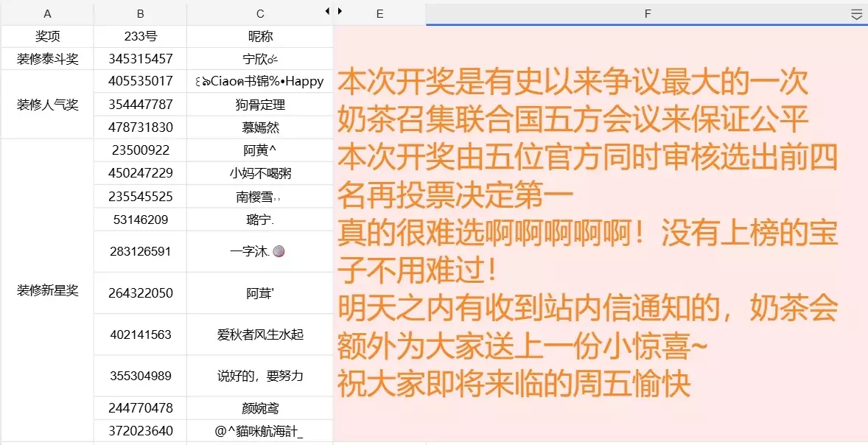The height and width of the screenshot is (445, 868).
Task: Select the nickname cell containing Happy
Action: point(260,81)
